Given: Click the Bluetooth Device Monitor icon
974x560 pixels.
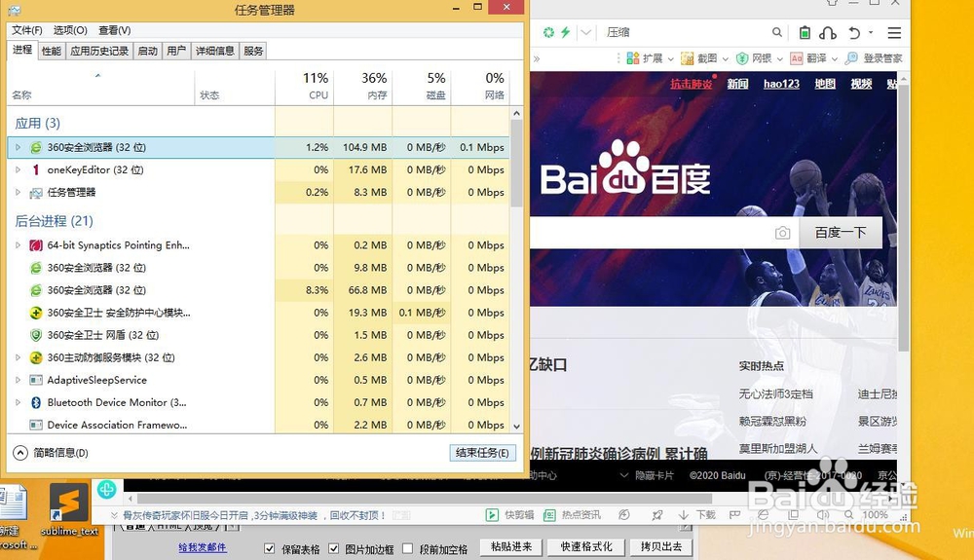Looking at the screenshot, I should pyautogui.click(x=36, y=402).
